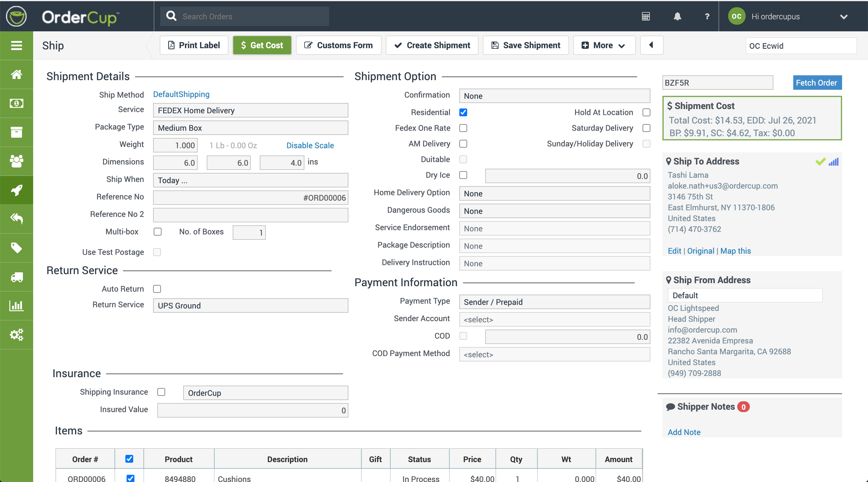Enable Saturday Delivery
This screenshot has height=482, width=868.
click(x=646, y=128)
